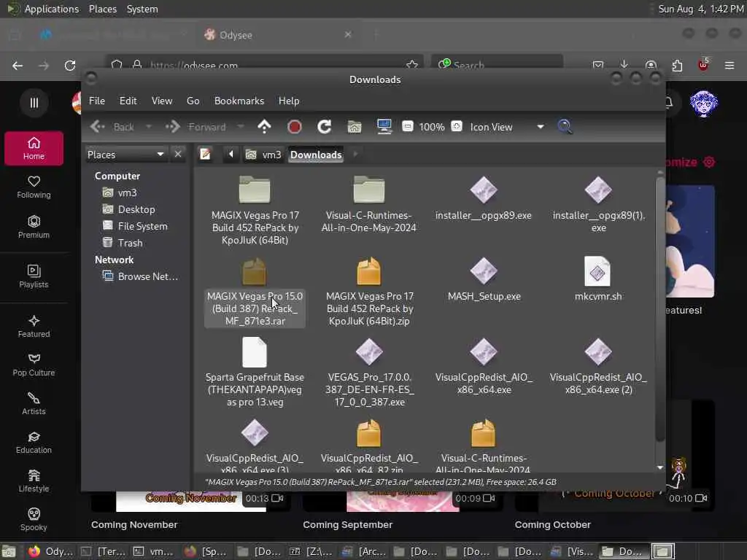Open the Places system menu
Image resolution: width=747 pixels, height=560 pixels.
tap(103, 9)
